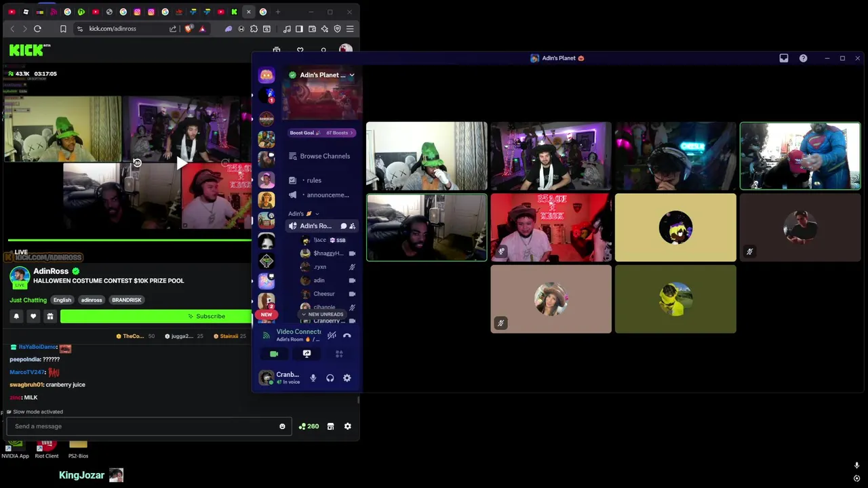Click English language tag
Screen dimensions: 868x488
(x=62, y=300)
